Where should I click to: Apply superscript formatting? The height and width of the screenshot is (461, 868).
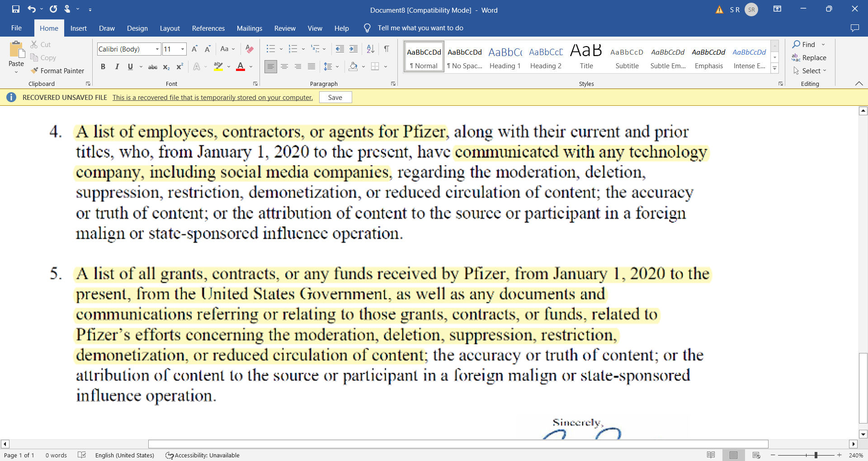[x=179, y=67]
